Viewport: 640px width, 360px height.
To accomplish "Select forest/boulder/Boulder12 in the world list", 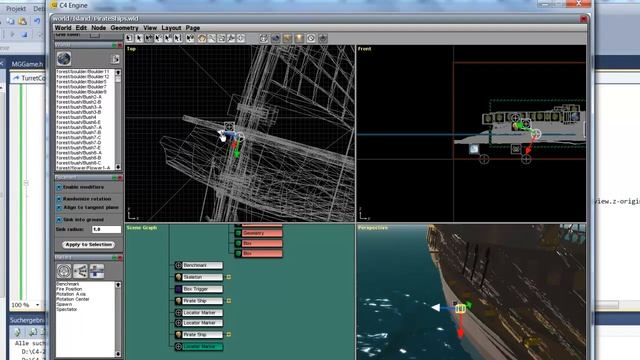I will point(83,76).
